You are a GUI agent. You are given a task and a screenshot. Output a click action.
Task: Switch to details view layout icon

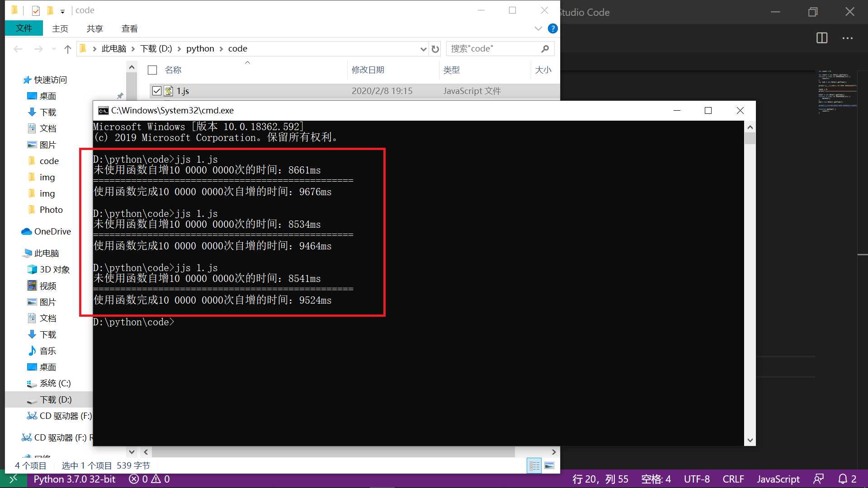point(534,465)
